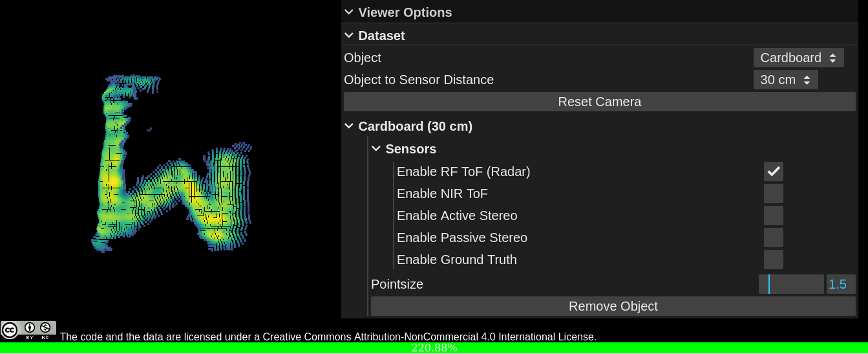Screen dimensions: 868x354
Task: Collapse the Sensors subsection
Action: pyautogui.click(x=376, y=149)
